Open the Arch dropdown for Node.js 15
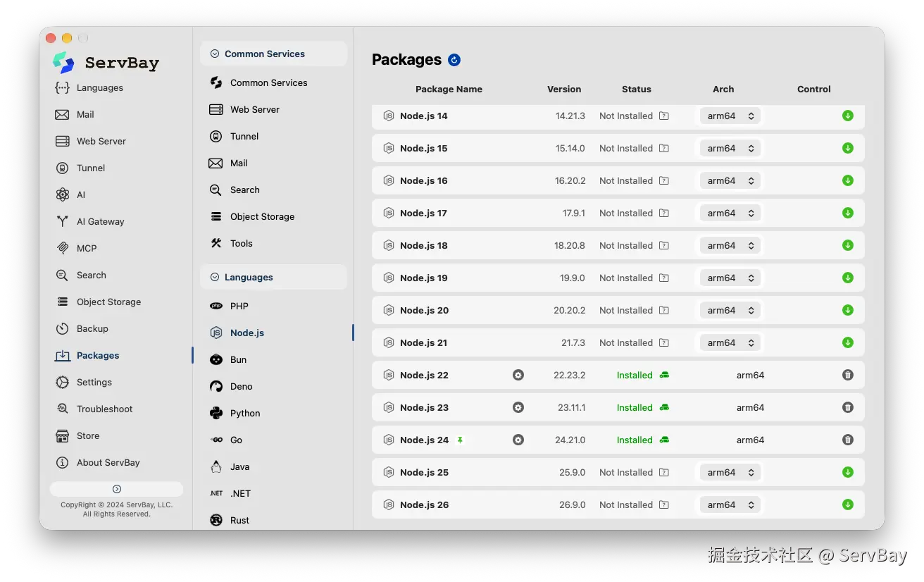This screenshot has width=924, height=582. pos(730,148)
